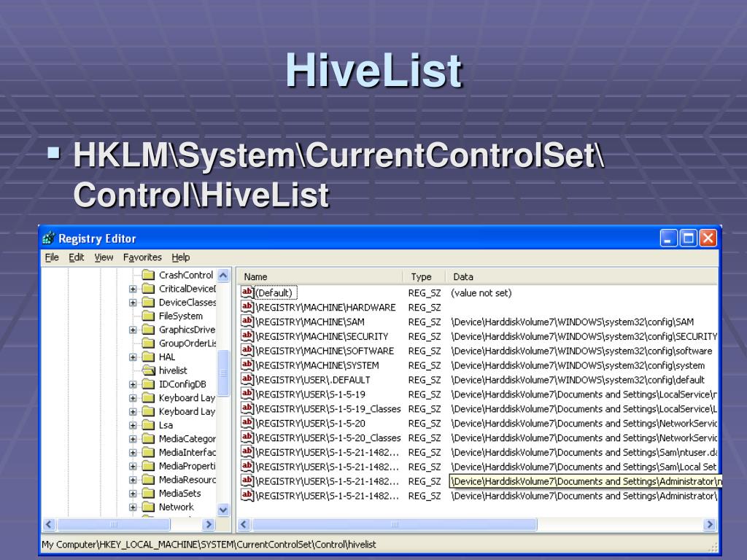Click the S-1-5-19_Classes string icon
Viewport: 747px width, 560px height.
(x=247, y=408)
